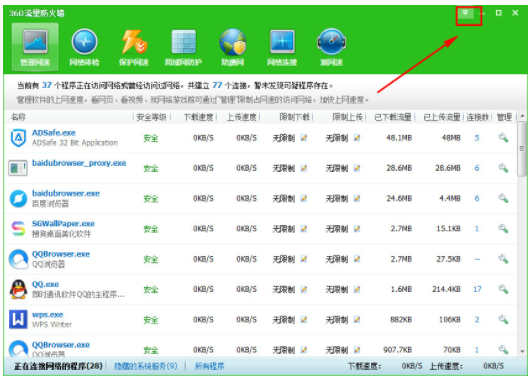Select the 正在连接网络的程序(28) tab
Viewport: 532px width, 385px height.
coord(58,366)
